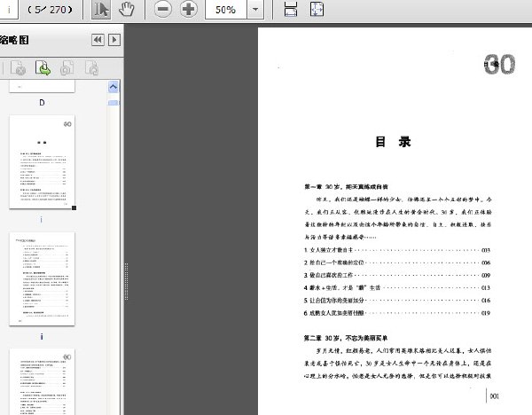Open the zoom percentage dropdown arrow
532x415 pixels.
[x=255, y=10]
